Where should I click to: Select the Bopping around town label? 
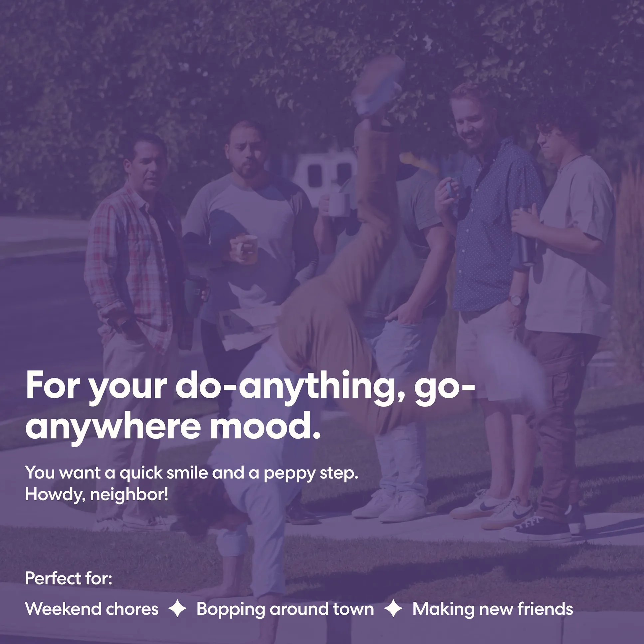click(x=285, y=609)
